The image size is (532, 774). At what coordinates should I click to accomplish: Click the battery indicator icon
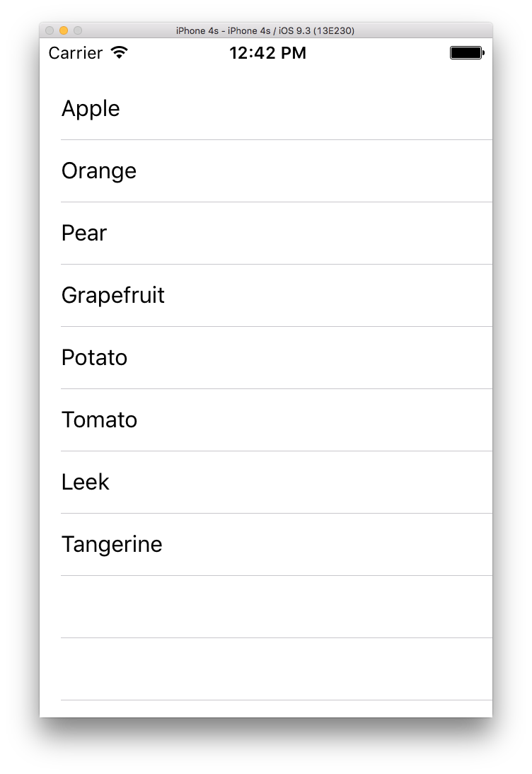pos(467,53)
